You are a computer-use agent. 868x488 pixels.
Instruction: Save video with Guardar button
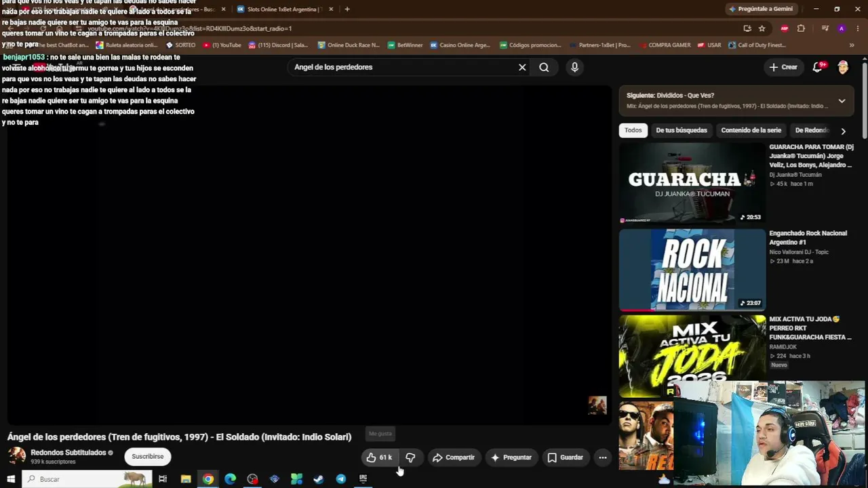[566, 457]
